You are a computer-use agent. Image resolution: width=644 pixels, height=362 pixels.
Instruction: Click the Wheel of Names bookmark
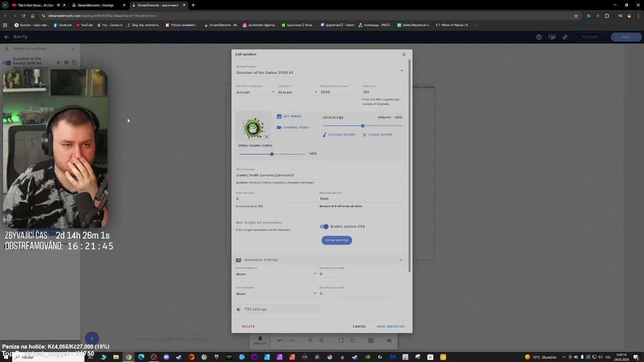tap(453, 25)
